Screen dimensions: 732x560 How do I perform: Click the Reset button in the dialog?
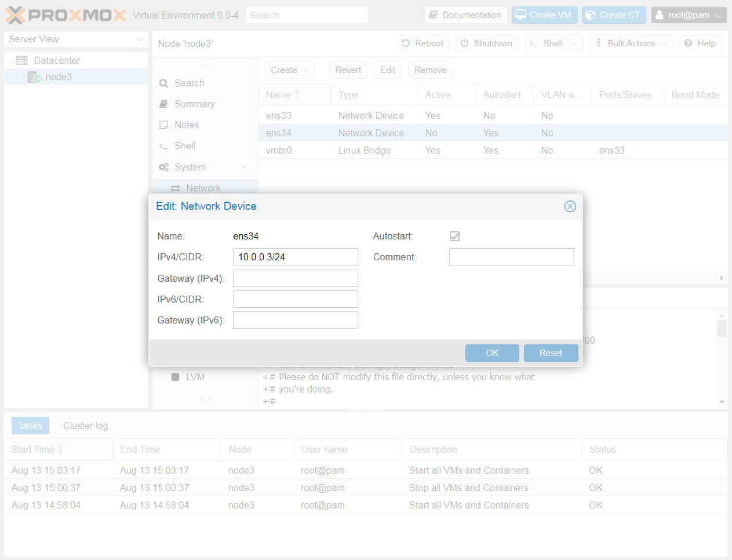tap(551, 353)
